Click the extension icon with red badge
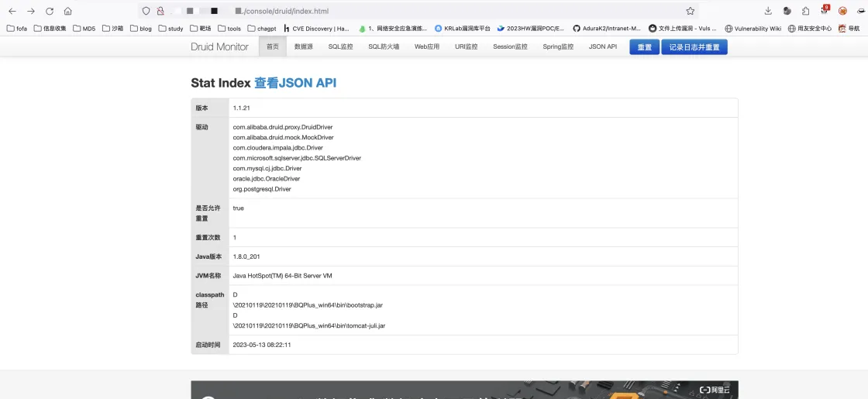 825,11
